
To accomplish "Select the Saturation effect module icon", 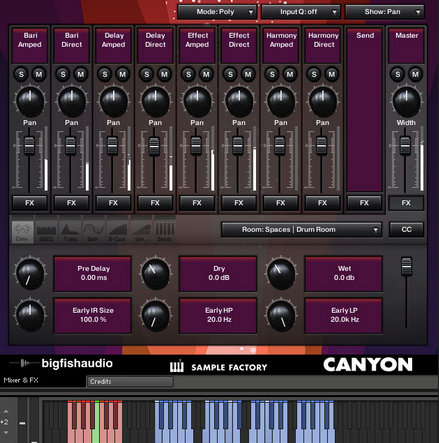I will [93, 232].
